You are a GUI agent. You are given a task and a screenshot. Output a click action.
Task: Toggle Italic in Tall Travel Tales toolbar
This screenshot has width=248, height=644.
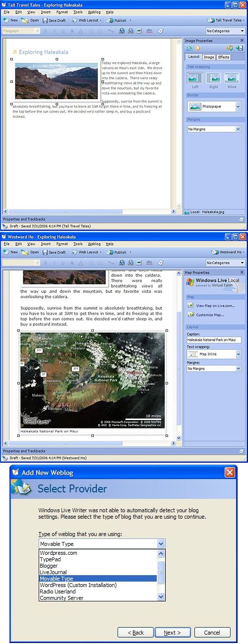click(54, 31)
